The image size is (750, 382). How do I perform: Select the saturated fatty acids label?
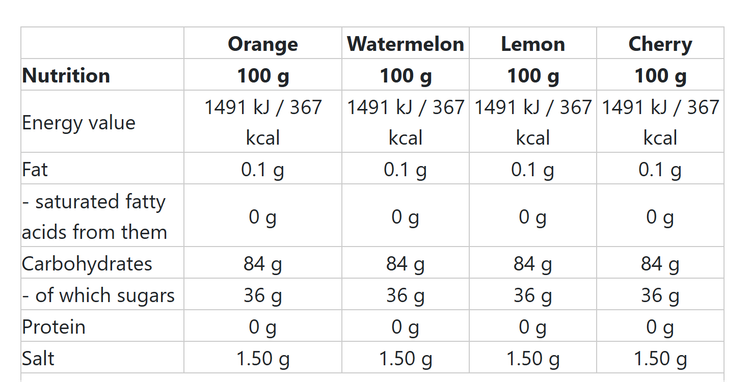94,216
